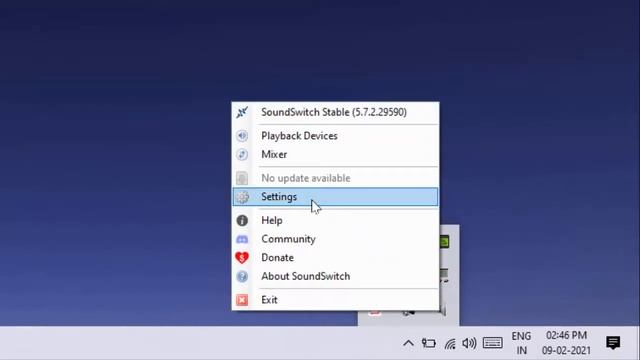Open About SoundSwitch entry
Image resolution: width=640 pixels, height=360 pixels.
335,276
